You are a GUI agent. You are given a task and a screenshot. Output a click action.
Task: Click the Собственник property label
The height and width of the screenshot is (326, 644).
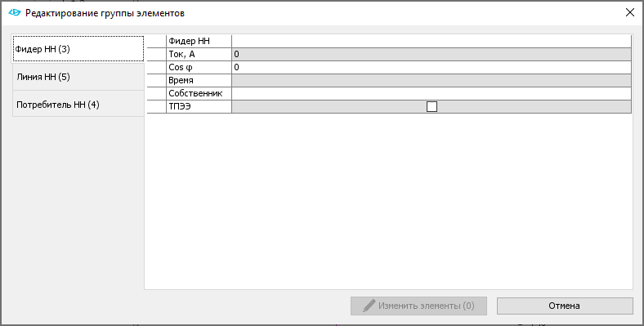point(195,94)
